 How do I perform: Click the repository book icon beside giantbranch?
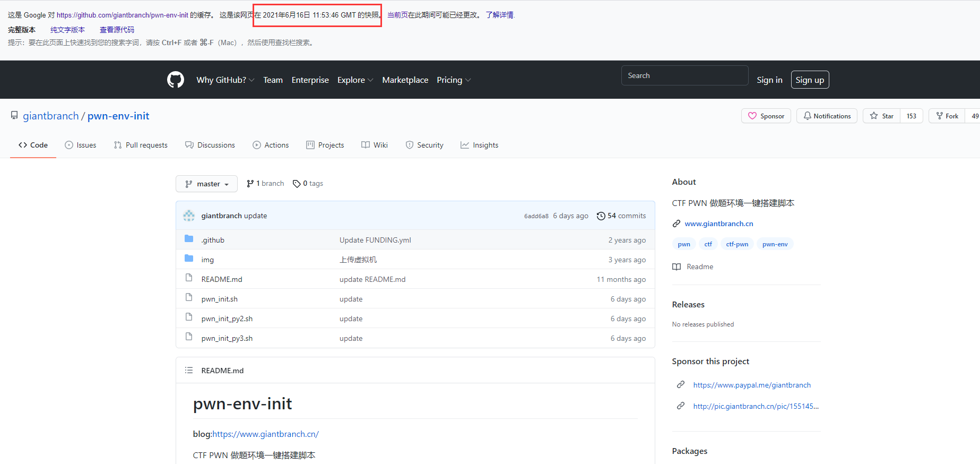tap(14, 116)
